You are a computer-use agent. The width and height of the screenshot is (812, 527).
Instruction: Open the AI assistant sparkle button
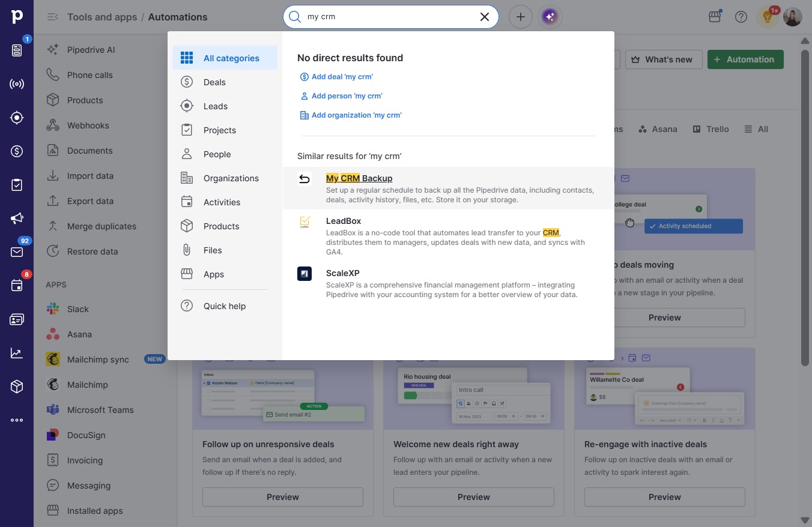[x=550, y=17]
